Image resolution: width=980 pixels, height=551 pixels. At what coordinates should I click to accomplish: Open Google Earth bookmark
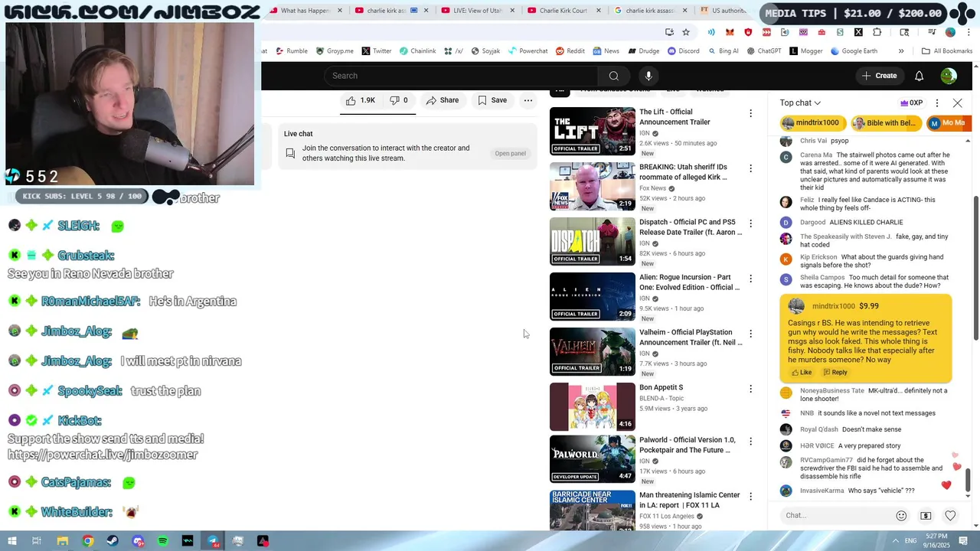pos(854,51)
